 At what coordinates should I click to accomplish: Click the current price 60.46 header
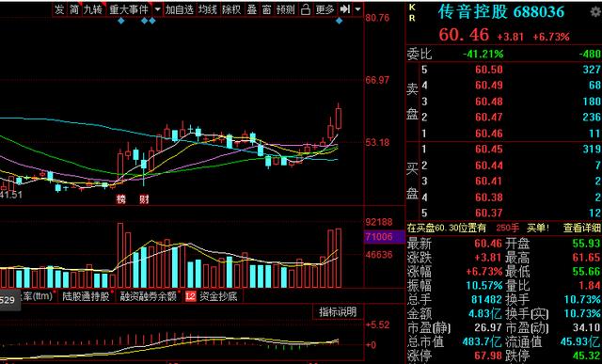point(464,35)
